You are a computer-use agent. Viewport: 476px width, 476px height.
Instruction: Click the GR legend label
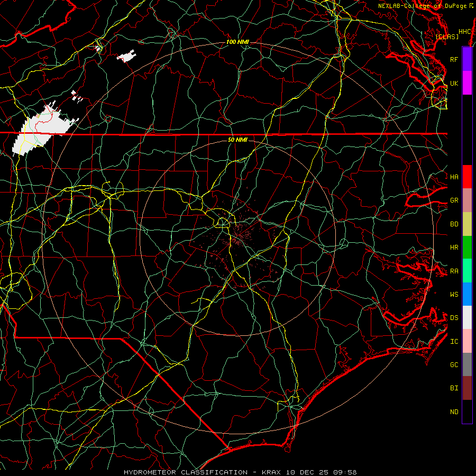(x=454, y=200)
